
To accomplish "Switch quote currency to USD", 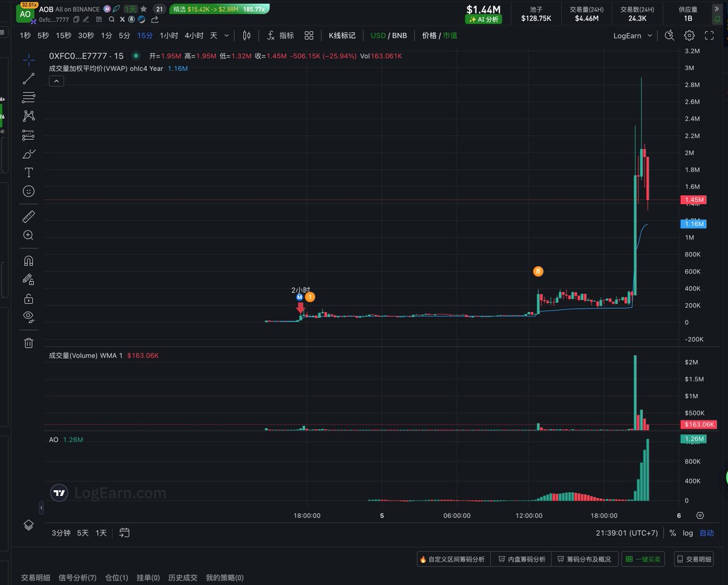I will tap(378, 36).
